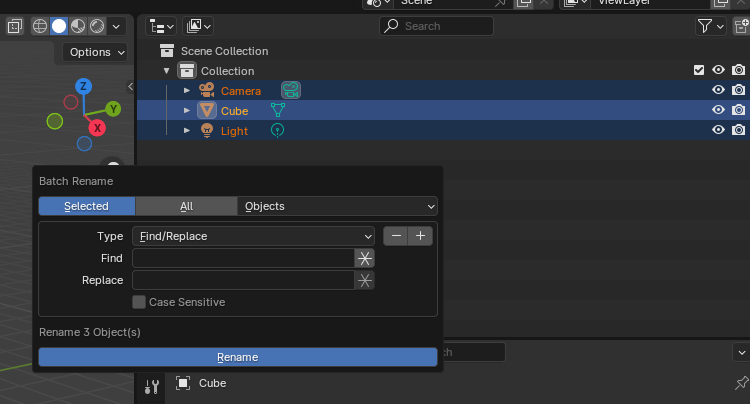
Task: Disable Cube in renders
Action: pos(739,110)
